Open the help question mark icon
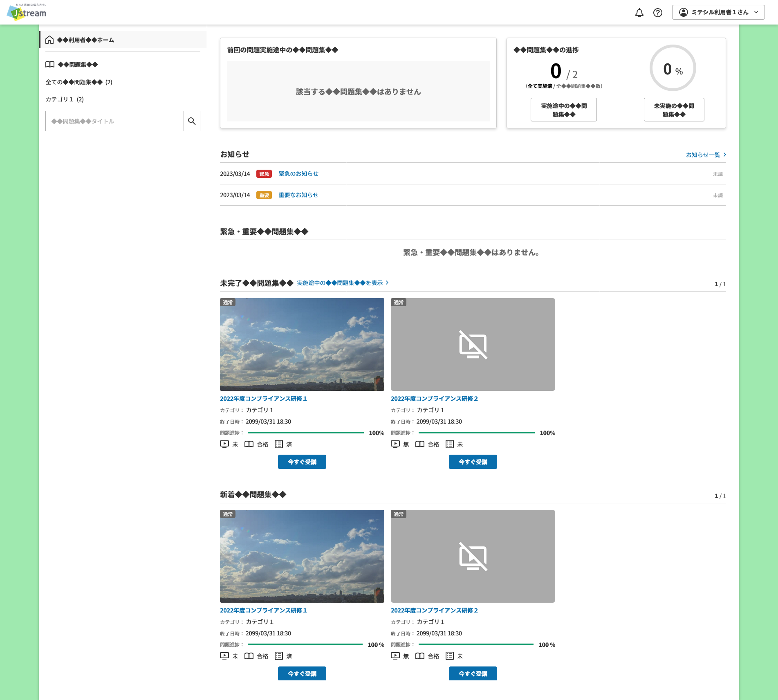Image resolution: width=778 pixels, height=700 pixels. (657, 13)
